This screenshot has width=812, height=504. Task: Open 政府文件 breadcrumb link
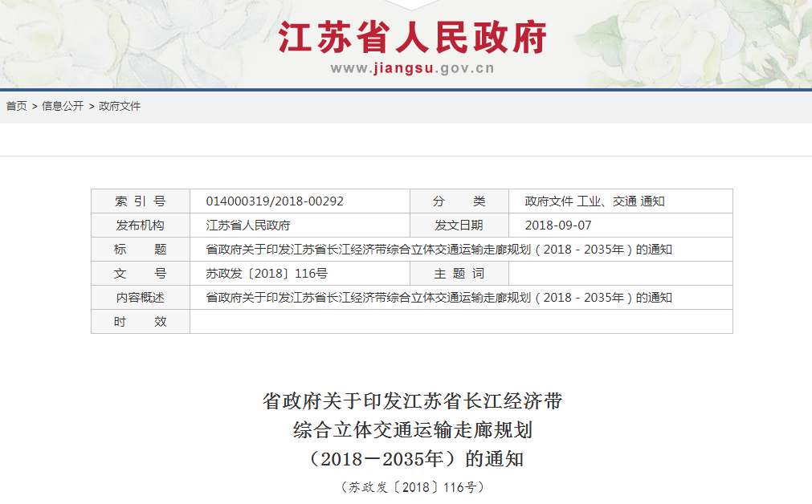coord(120,106)
